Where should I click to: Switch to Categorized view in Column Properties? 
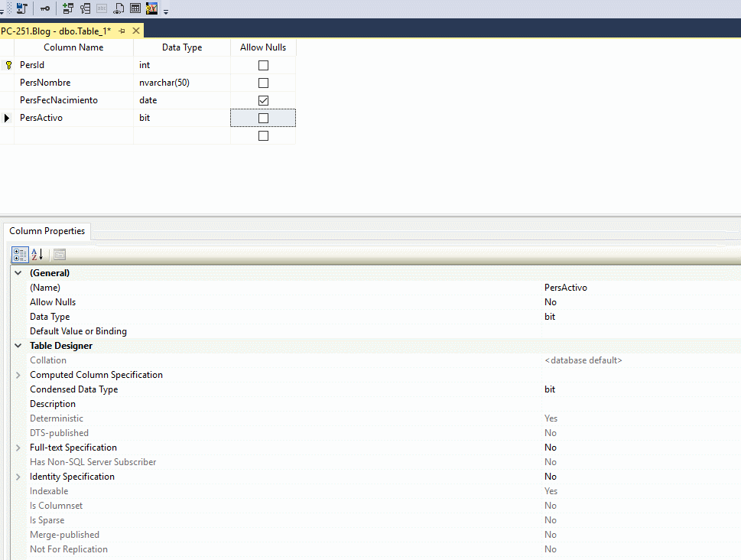(x=19, y=254)
